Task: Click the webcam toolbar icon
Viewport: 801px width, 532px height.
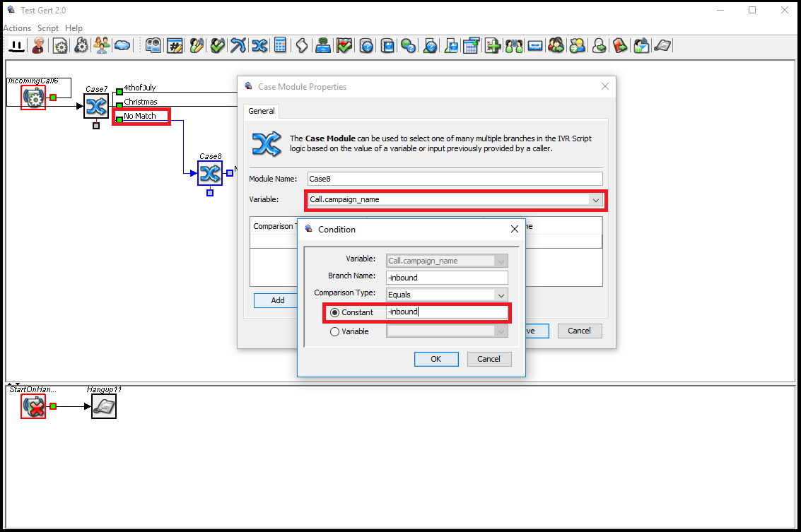Action: pyautogui.click(x=153, y=46)
